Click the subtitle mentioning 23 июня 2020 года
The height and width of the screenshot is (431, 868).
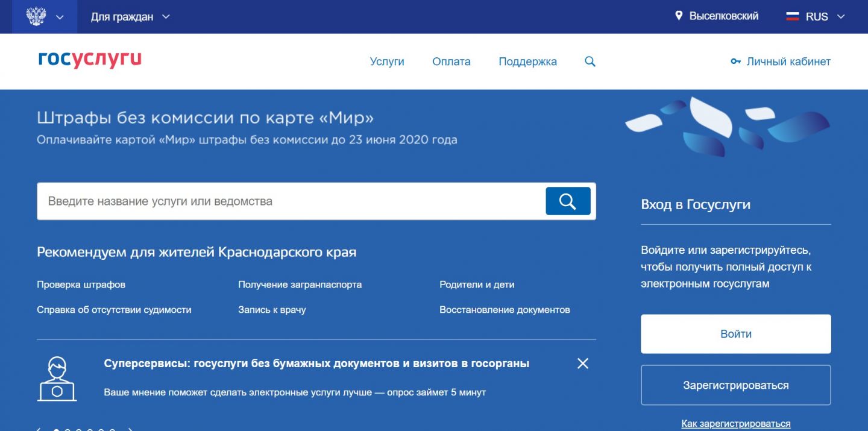pos(247,140)
